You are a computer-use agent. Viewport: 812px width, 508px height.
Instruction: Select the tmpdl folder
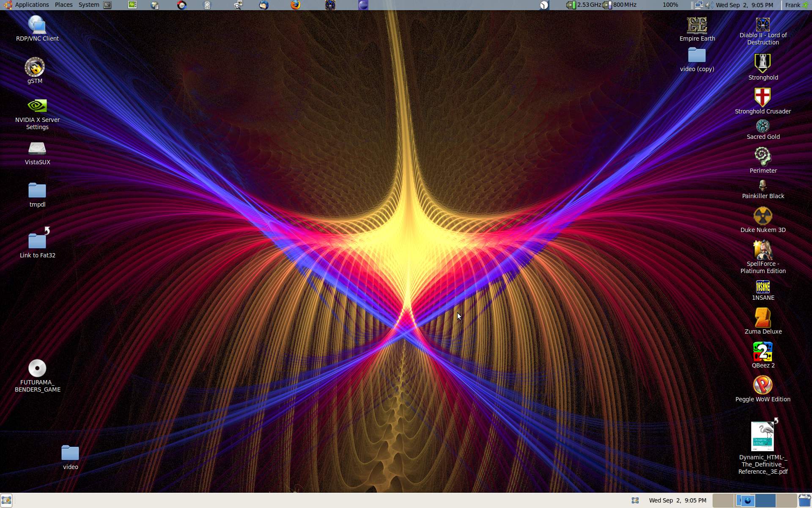coord(37,195)
